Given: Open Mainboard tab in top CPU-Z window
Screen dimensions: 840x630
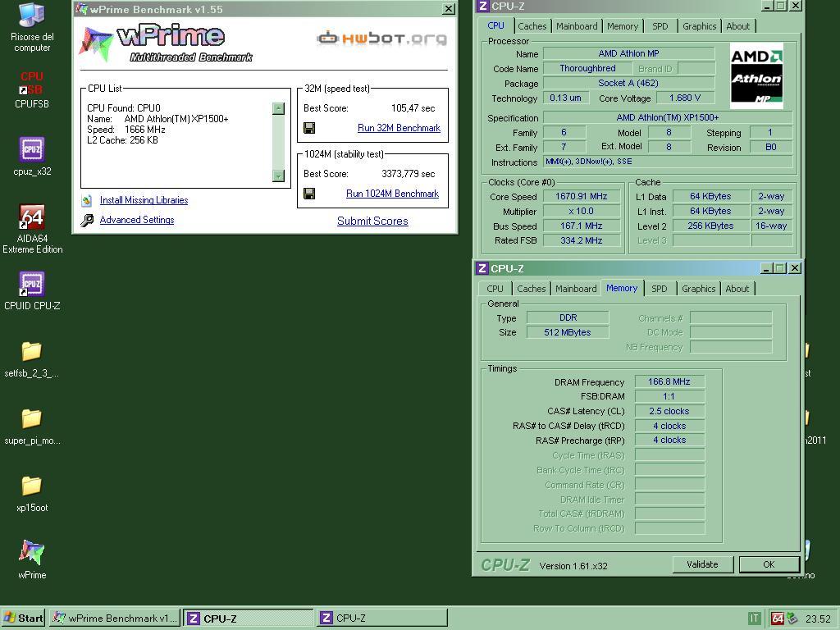Looking at the screenshot, I should [x=577, y=26].
